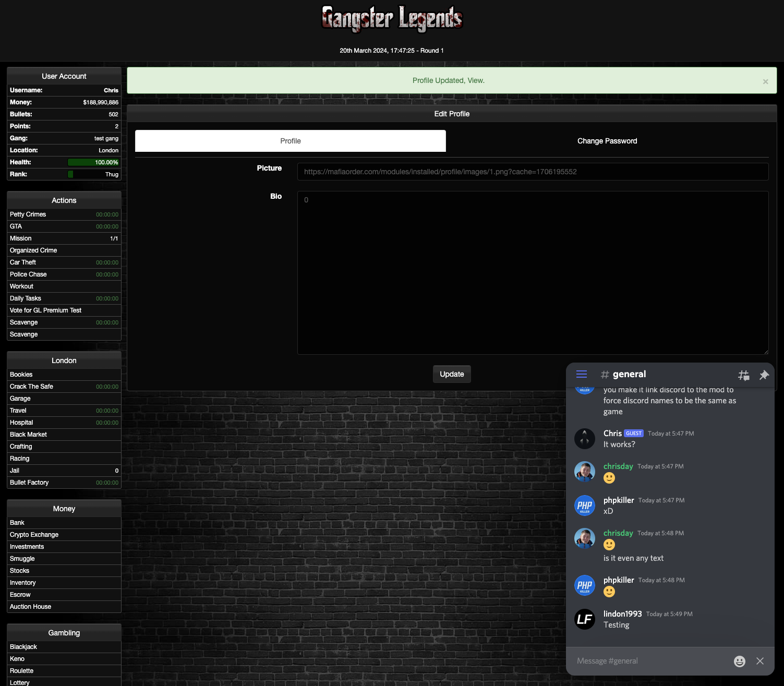This screenshot has height=686, width=784.
Task: Click the Picture URL input field
Action: [x=532, y=172]
